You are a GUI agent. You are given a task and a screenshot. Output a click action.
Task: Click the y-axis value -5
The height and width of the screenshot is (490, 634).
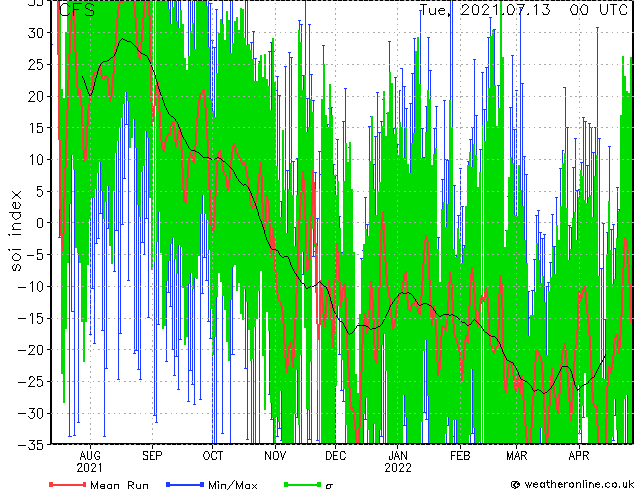36,255
